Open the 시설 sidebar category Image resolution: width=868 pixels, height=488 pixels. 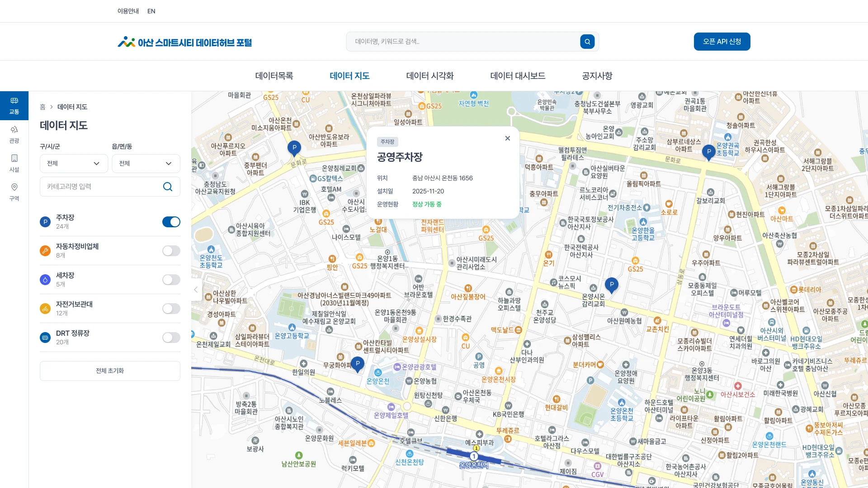[14, 164]
